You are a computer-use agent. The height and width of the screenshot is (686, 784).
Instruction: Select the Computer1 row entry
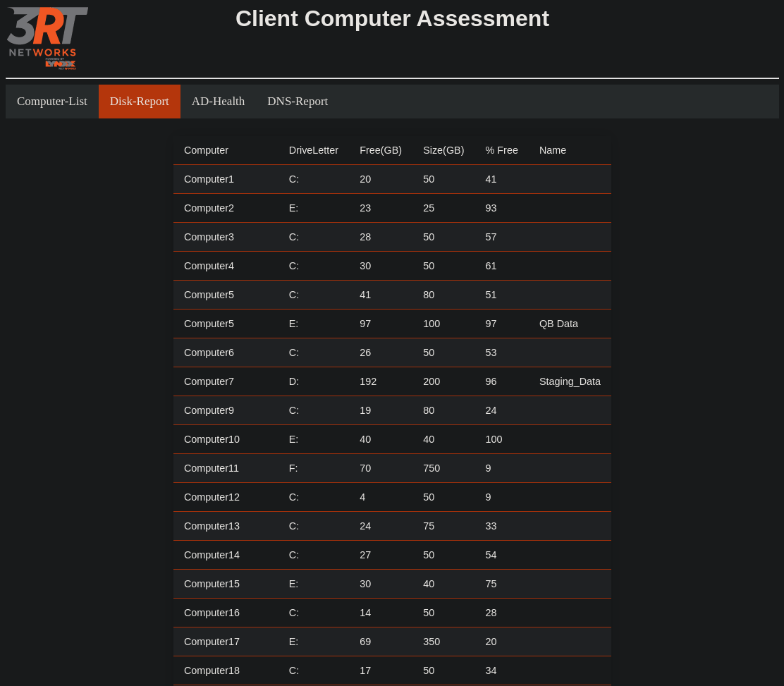coord(209,179)
